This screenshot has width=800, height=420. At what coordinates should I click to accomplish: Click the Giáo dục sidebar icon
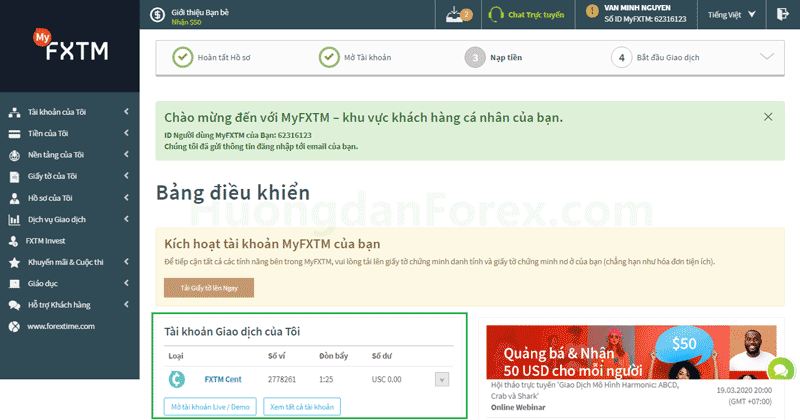click(14, 284)
